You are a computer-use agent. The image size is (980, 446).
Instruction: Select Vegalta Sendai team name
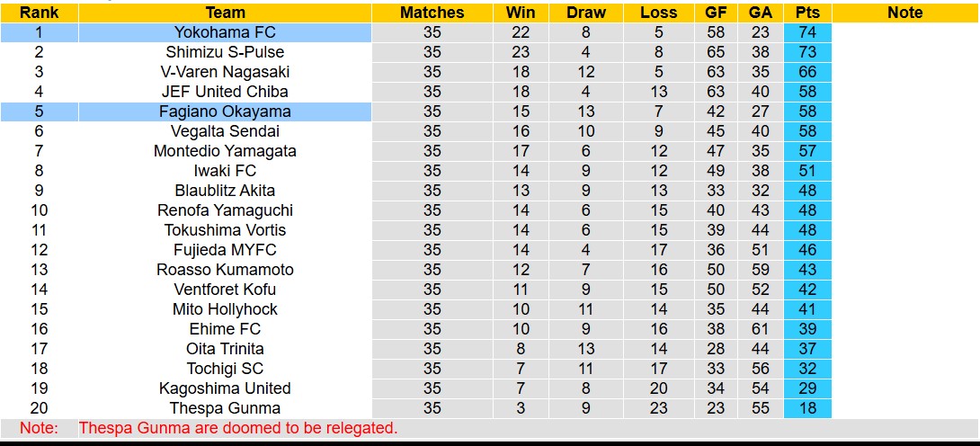(x=225, y=131)
